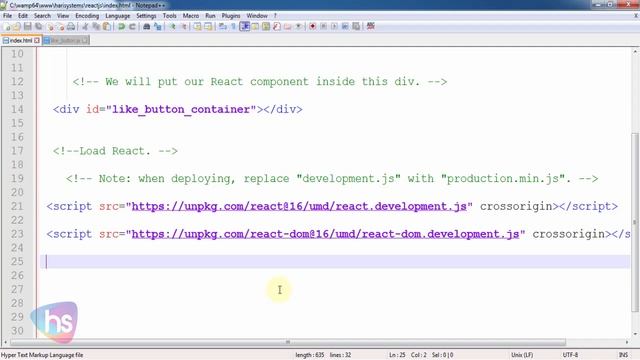Open the Settings menu
Viewport: 640px width, 360px height.
pos(146,16)
